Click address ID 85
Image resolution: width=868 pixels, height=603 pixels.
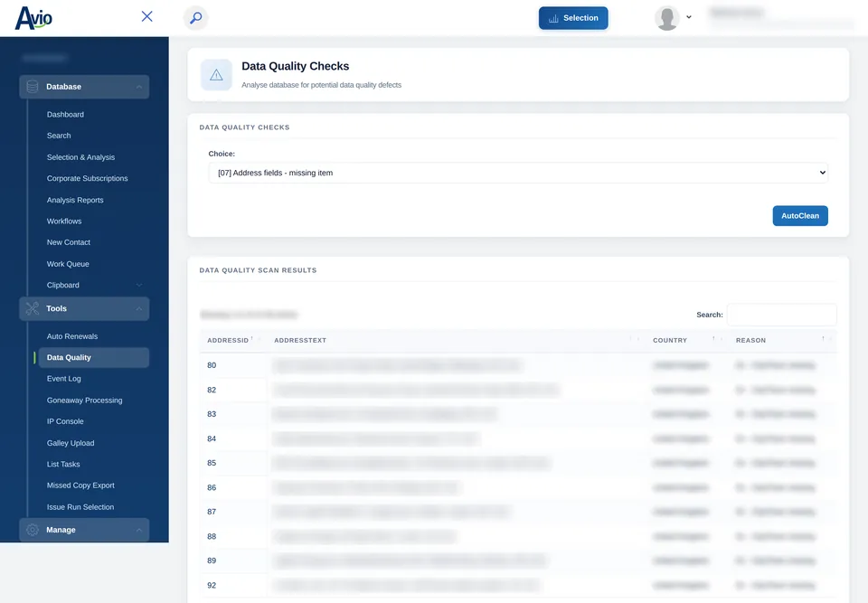coord(212,463)
